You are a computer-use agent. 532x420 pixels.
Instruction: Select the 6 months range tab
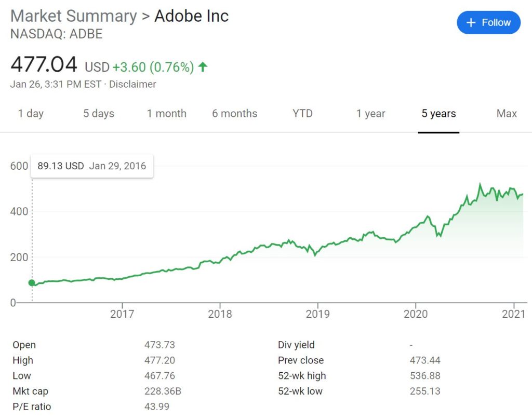(x=234, y=113)
